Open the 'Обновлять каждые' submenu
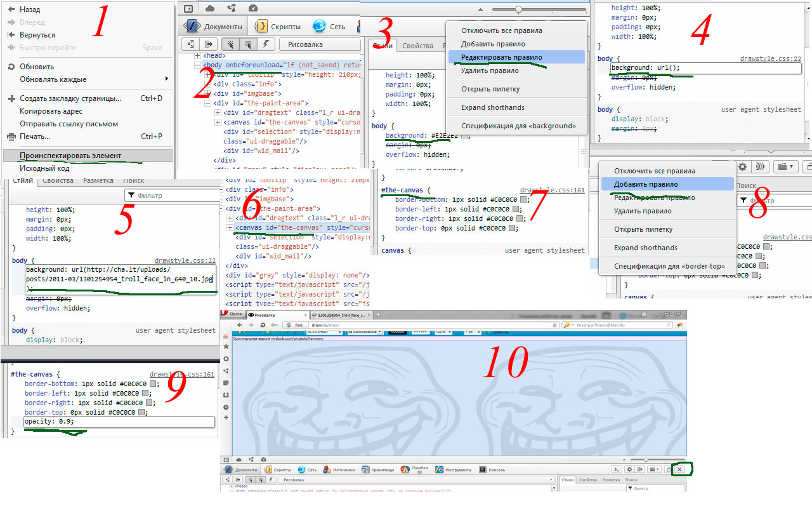Viewport: 812px width, 508px height. 87,79
